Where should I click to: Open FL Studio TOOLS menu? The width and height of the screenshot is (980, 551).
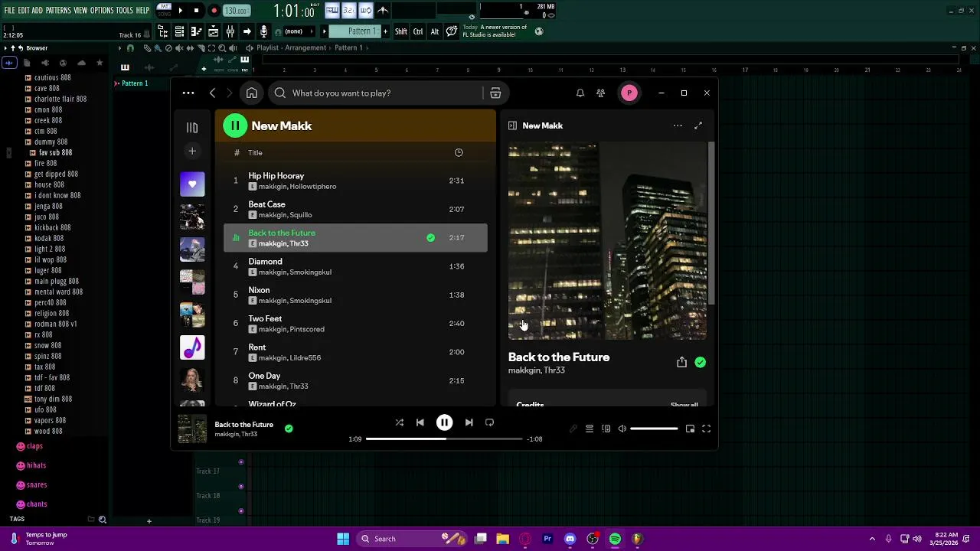tap(124, 10)
